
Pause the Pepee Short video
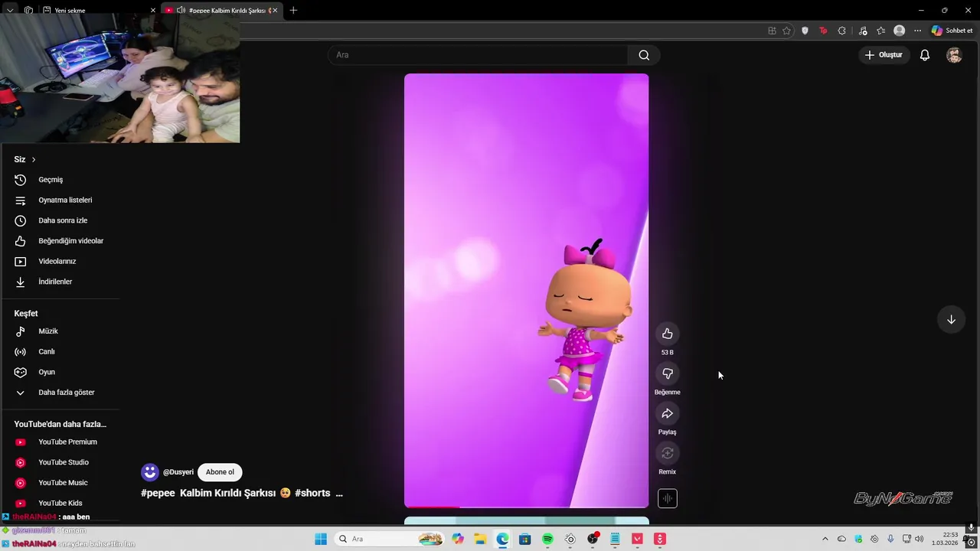click(526, 290)
